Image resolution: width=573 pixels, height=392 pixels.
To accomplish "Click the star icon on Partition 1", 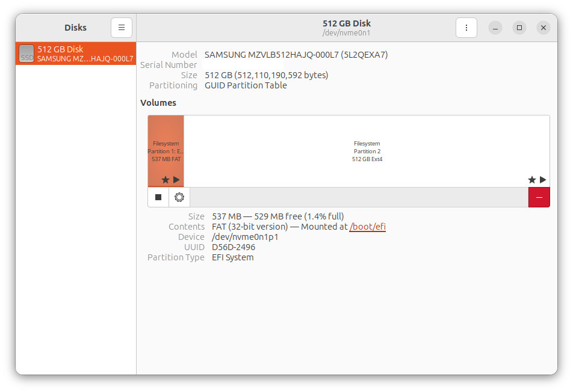I will [x=166, y=180].
